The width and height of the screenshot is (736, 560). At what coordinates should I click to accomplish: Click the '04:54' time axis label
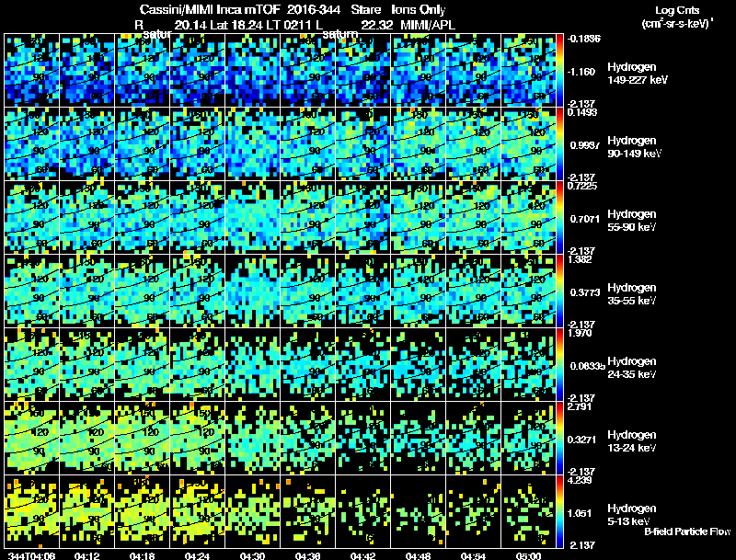tap(473, 555)
